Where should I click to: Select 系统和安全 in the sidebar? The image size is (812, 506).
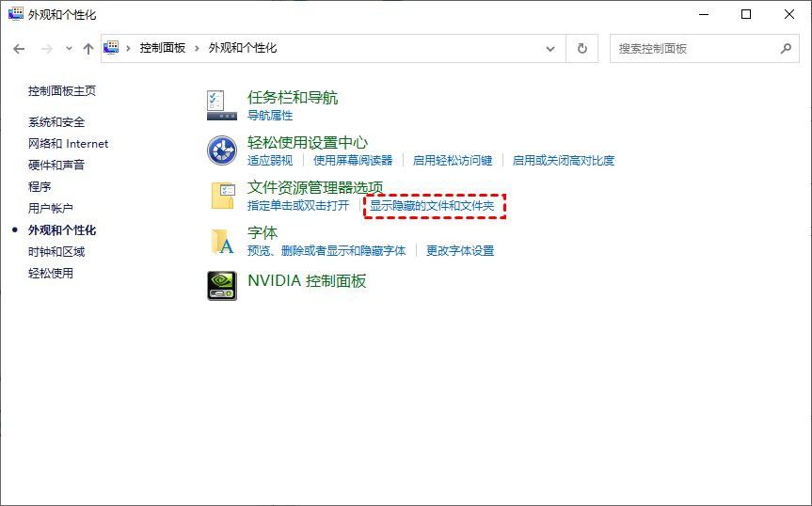point(56,122)
